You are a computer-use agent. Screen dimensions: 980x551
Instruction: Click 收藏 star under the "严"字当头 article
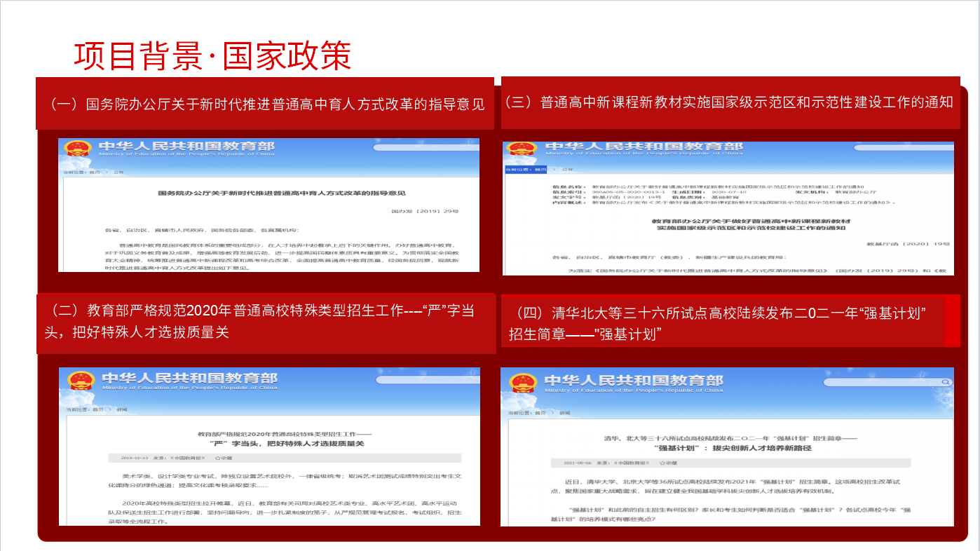tap(217, 458)
